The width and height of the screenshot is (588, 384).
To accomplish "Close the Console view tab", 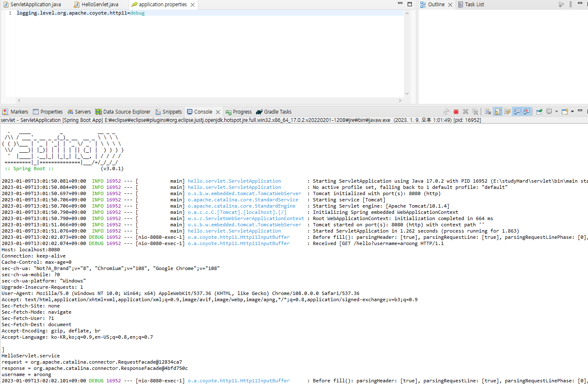I will pos(218,112).
